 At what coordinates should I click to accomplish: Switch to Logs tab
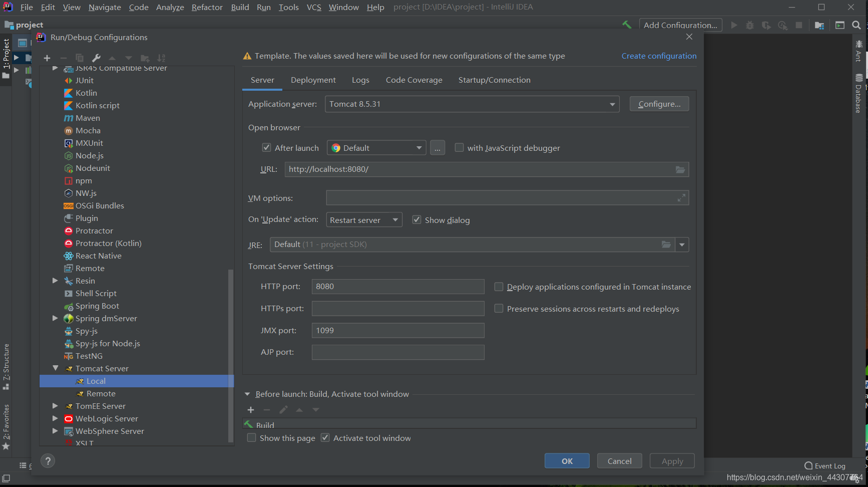coord(360,80)
